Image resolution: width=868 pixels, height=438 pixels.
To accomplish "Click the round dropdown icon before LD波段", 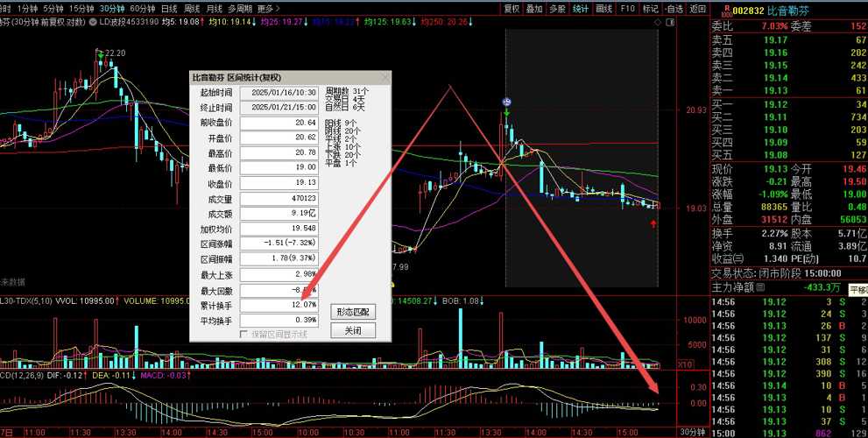I will pos(94,22).
